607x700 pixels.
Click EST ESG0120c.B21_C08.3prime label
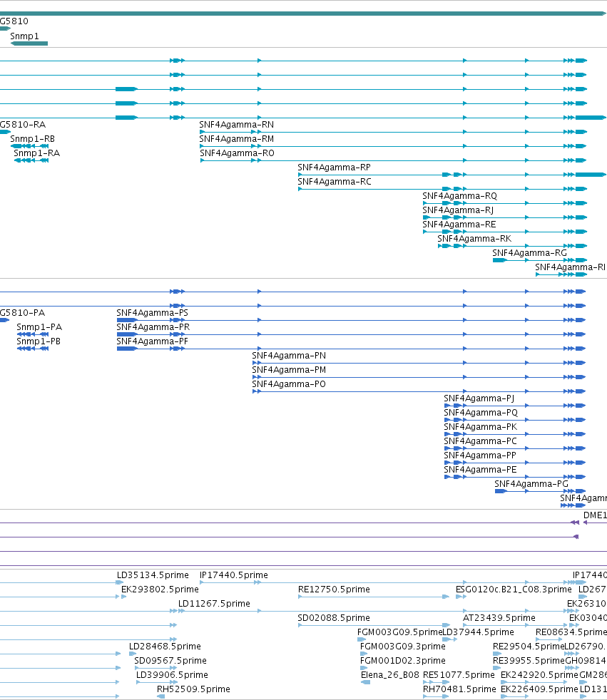(x=514, y=590)
